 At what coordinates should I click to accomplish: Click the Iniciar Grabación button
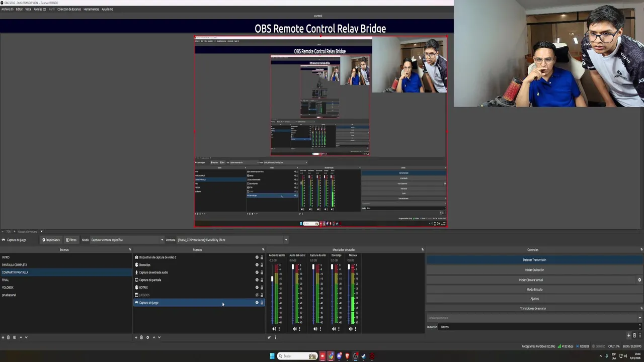[534, 270]
